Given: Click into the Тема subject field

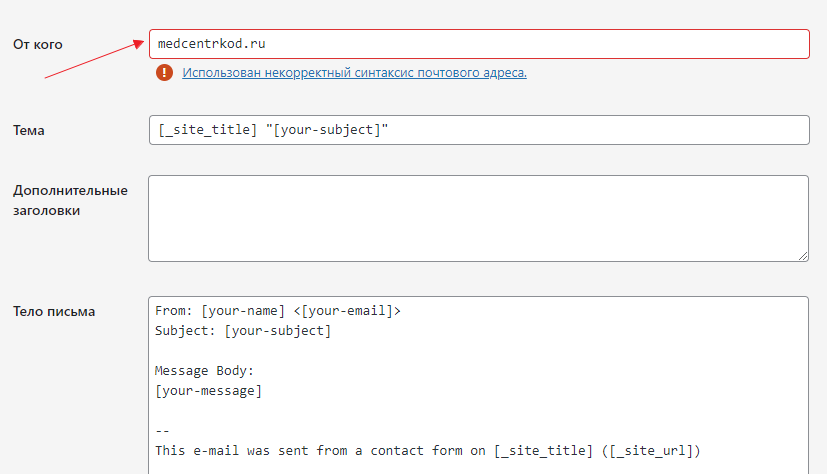Looking at the screenshot, I should click(478, 130).
